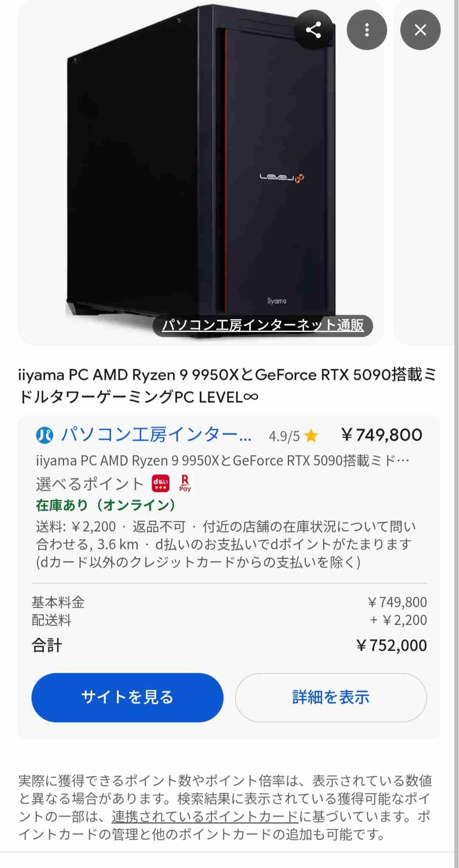Click the 詳細を表示 button
This screenshot has width=459, height=868.
pyautogui.click(x=331, y=697)
